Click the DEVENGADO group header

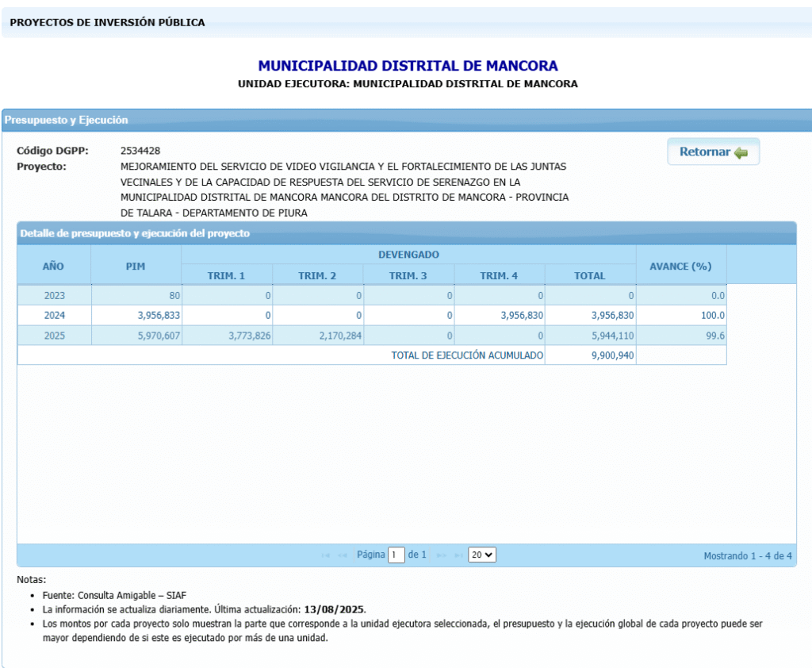[408, 255]
